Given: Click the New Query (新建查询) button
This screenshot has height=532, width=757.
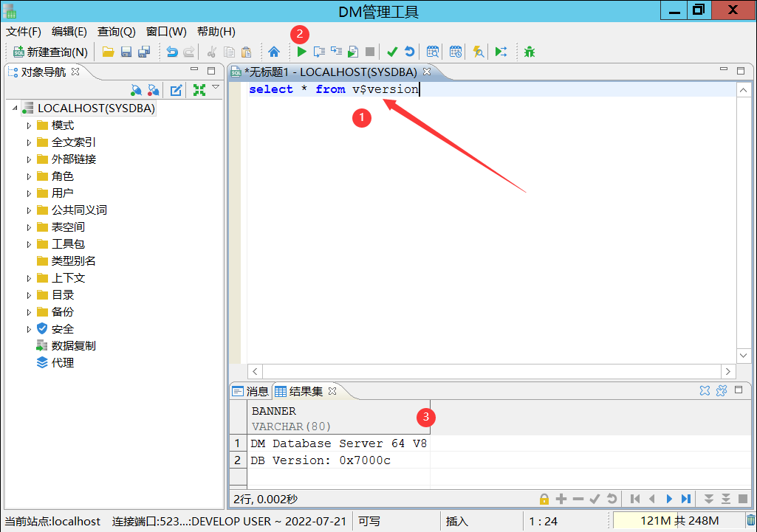Looking at the screenshot, I should (x=51, y=52).
